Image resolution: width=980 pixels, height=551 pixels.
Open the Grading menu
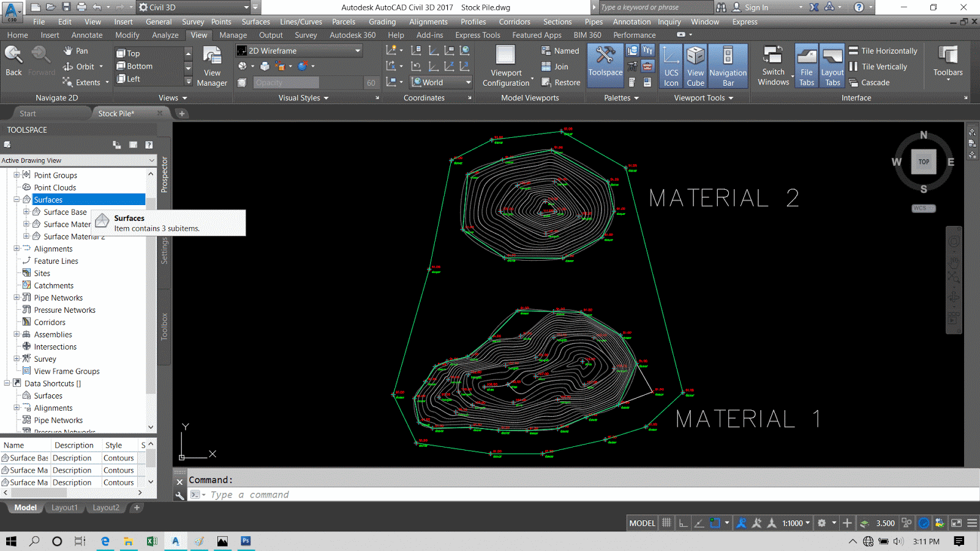(x=382, y=21)
